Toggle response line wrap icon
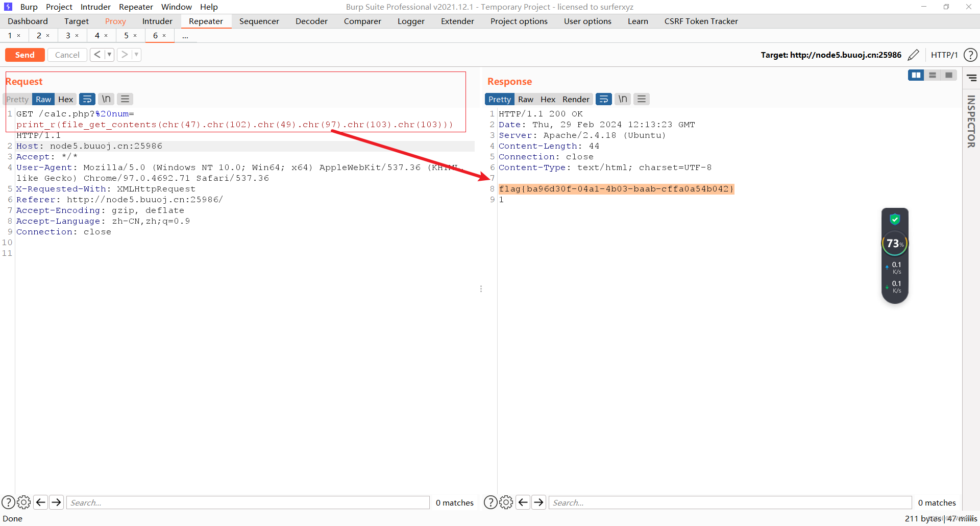Viewport: 980px width, 526px height. pyautogui.click(x=604, y=99)
